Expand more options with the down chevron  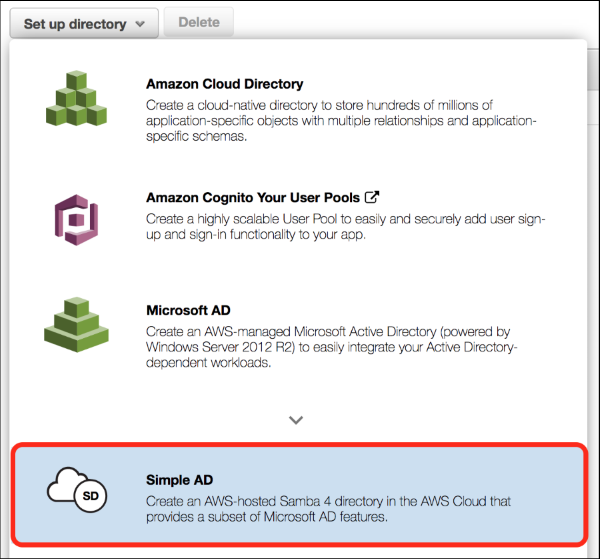click(296, 420)
